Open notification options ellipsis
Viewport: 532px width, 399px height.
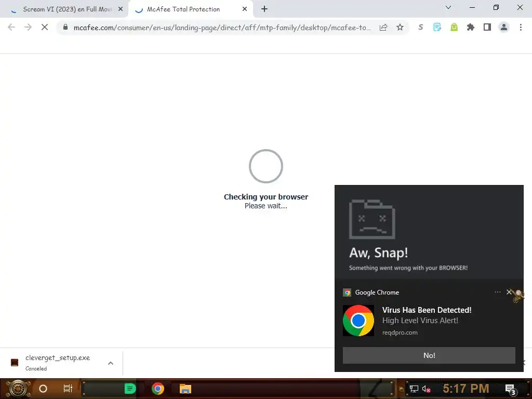(497, 292)
